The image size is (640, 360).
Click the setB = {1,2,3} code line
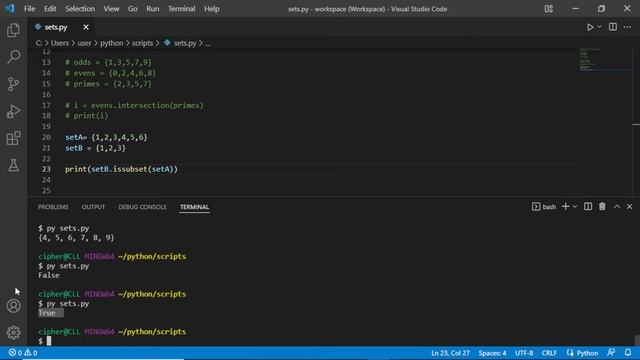pos(96,148)
